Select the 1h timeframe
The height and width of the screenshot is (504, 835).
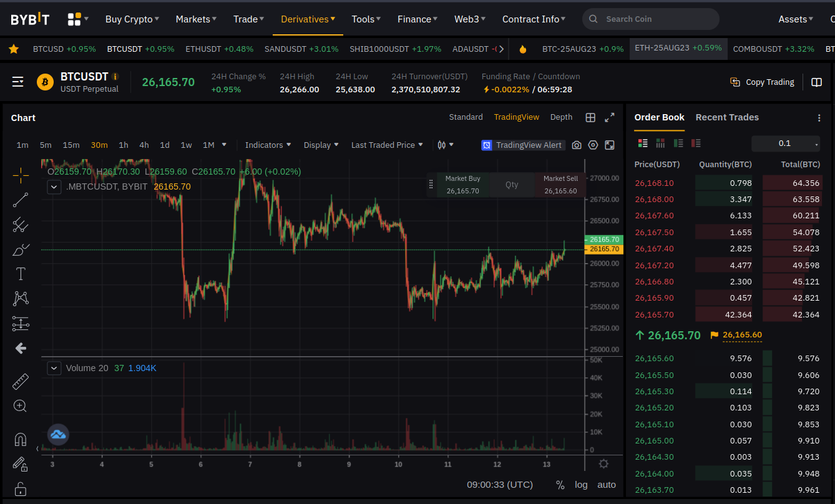[124, 145]
